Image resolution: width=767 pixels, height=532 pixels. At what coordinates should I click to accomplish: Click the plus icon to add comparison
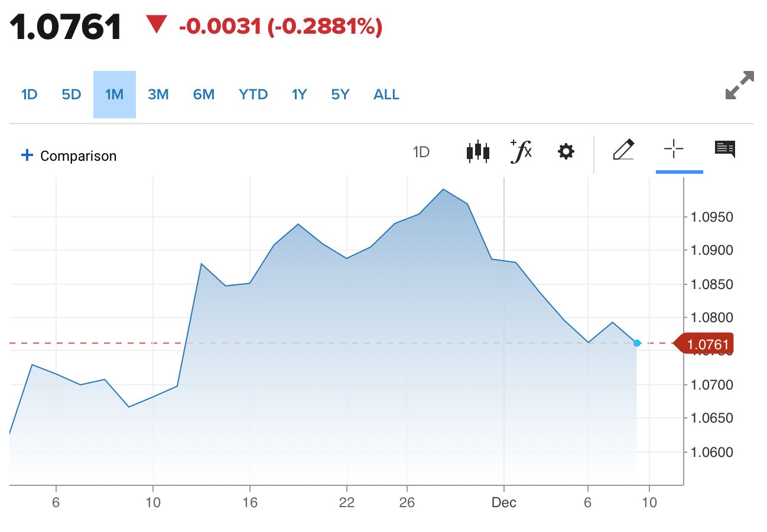[27, 155]
